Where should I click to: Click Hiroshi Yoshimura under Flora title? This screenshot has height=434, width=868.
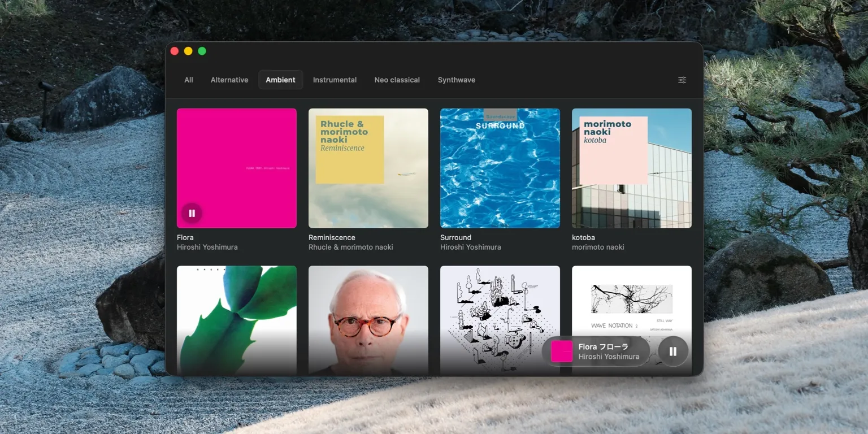pos(207,247)
